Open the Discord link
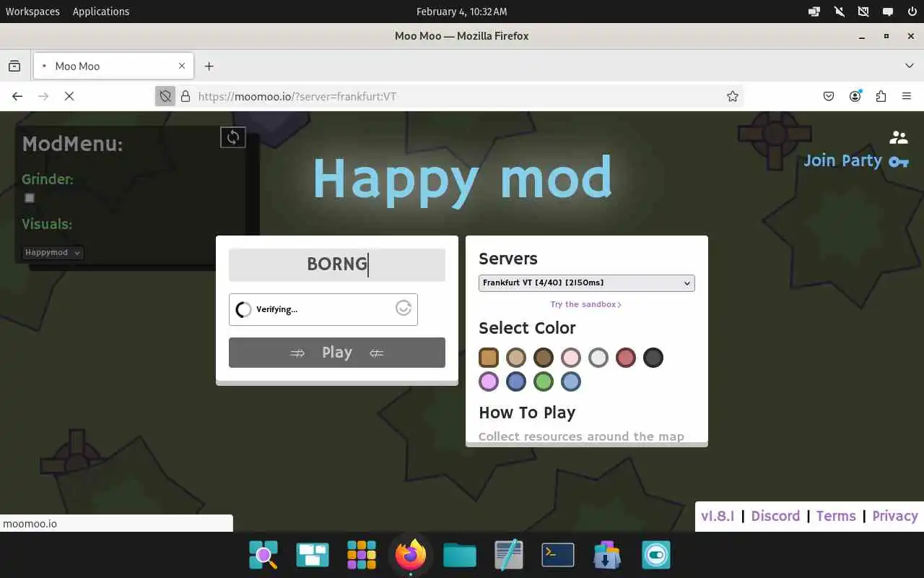924x578 pixels. click(x=775, y=516)
